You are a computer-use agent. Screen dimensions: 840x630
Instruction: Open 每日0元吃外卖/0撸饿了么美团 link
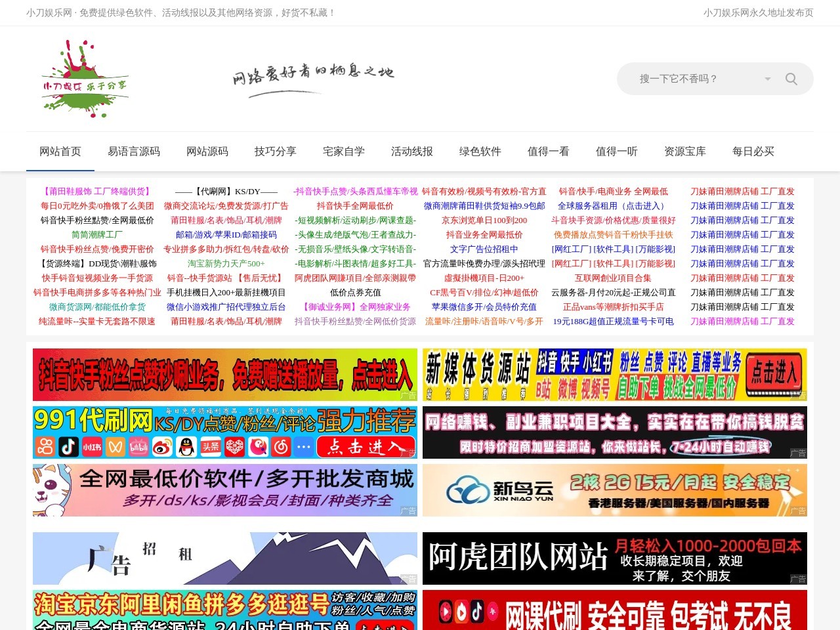tap(97, 206)
